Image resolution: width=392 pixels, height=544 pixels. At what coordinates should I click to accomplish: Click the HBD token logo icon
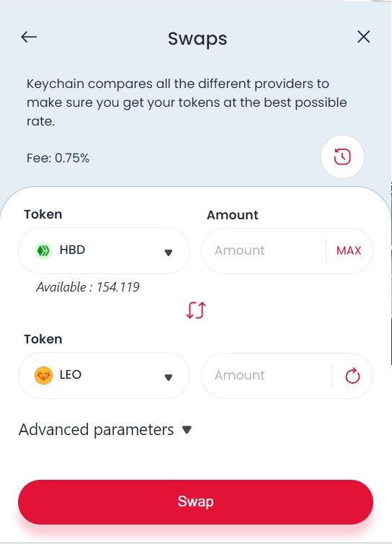point(43,250)
